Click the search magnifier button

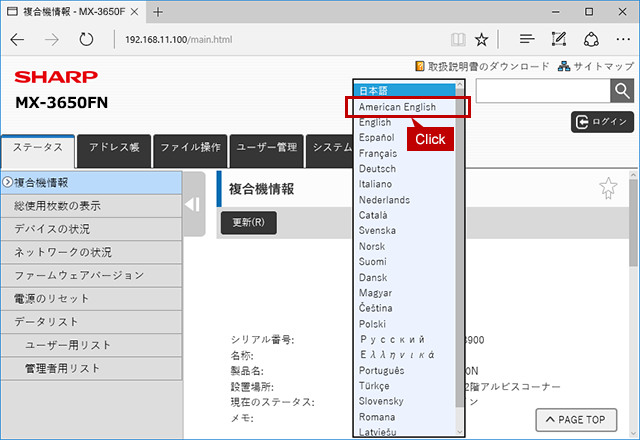tap(622, 91)
